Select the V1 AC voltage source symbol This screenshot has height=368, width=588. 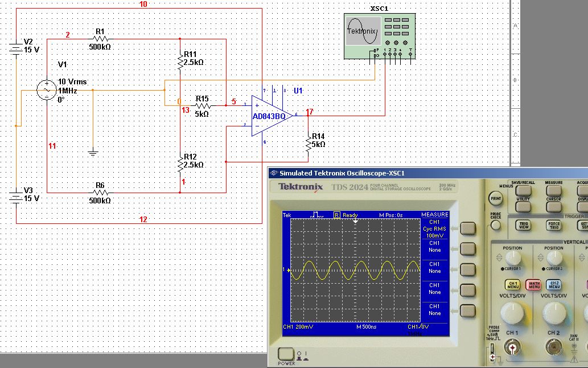47,90
